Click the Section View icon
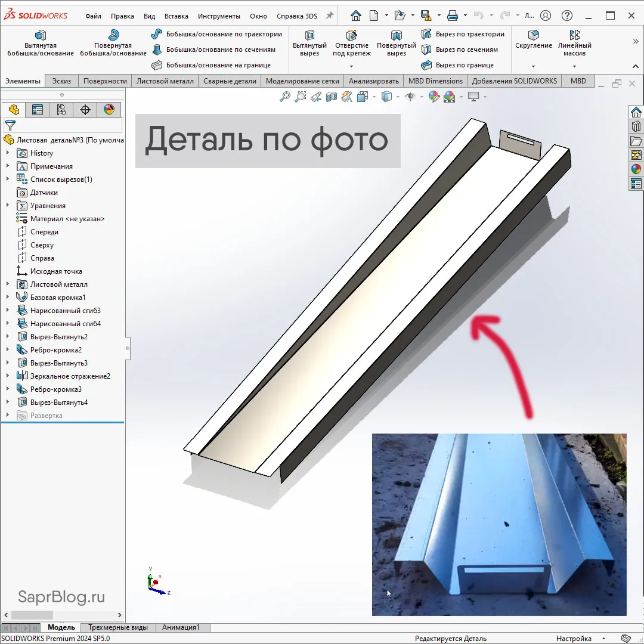The image size is (644, 644). (x=332, y=97)
